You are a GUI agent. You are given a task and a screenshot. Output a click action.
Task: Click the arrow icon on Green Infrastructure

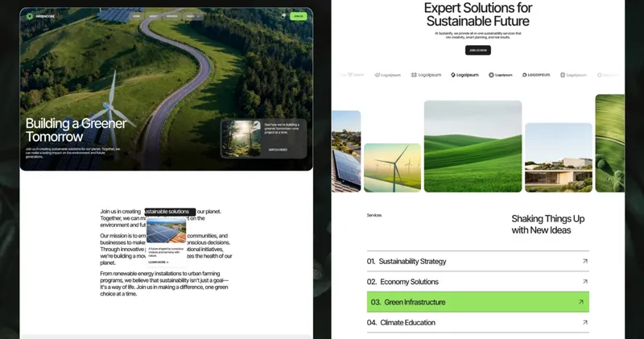pyautogui.click(x=580, y=302)
